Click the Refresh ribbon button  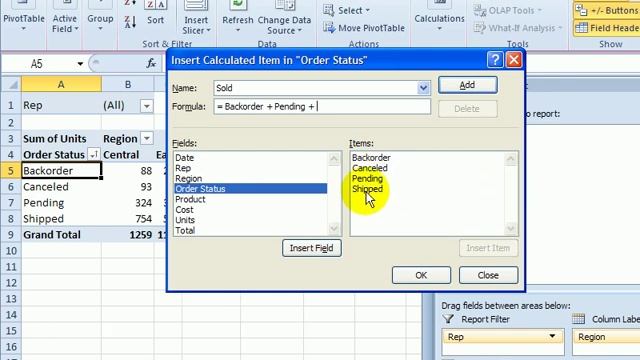(238, 18)
